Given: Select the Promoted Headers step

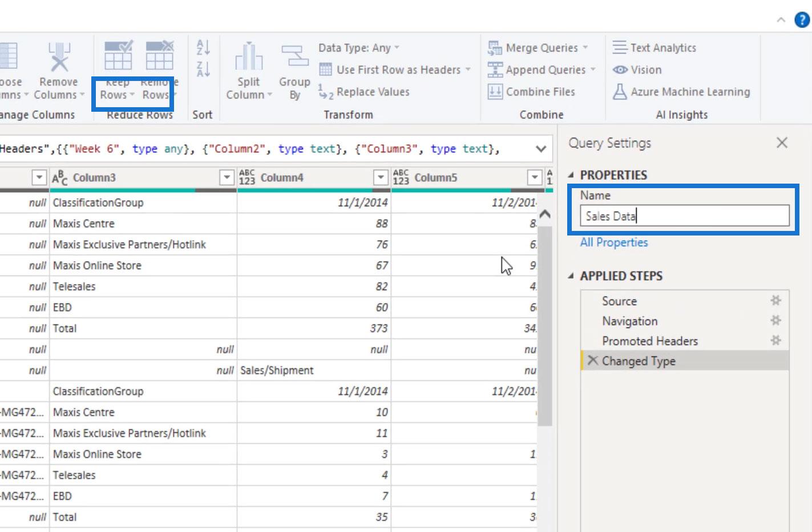Looking at the screenshot, I should [649, 341].
